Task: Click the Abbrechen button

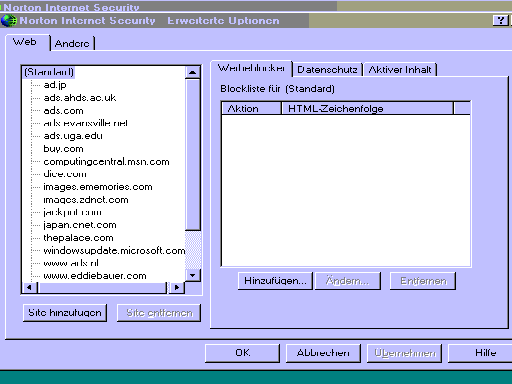Action: (x=323, y=353)
